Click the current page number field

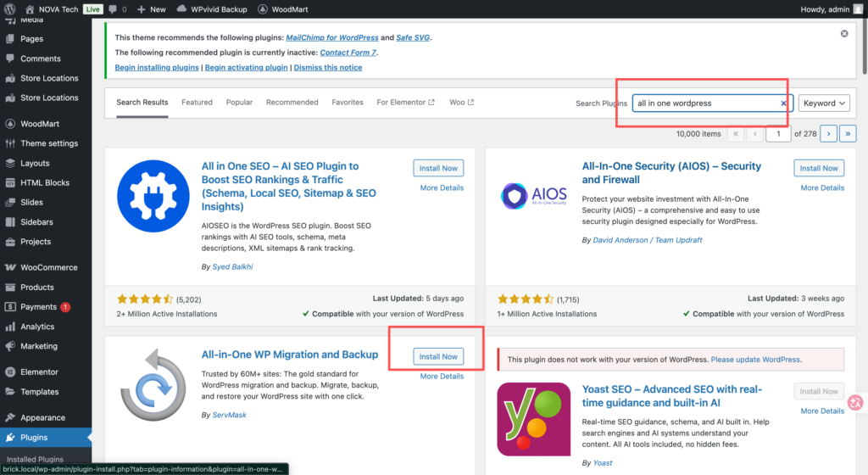[778, 133]
